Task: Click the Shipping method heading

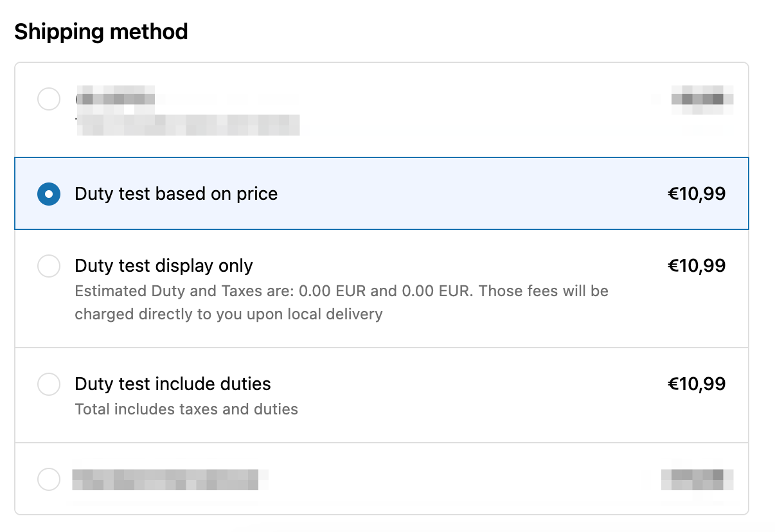Action: (x=101, y=31)
